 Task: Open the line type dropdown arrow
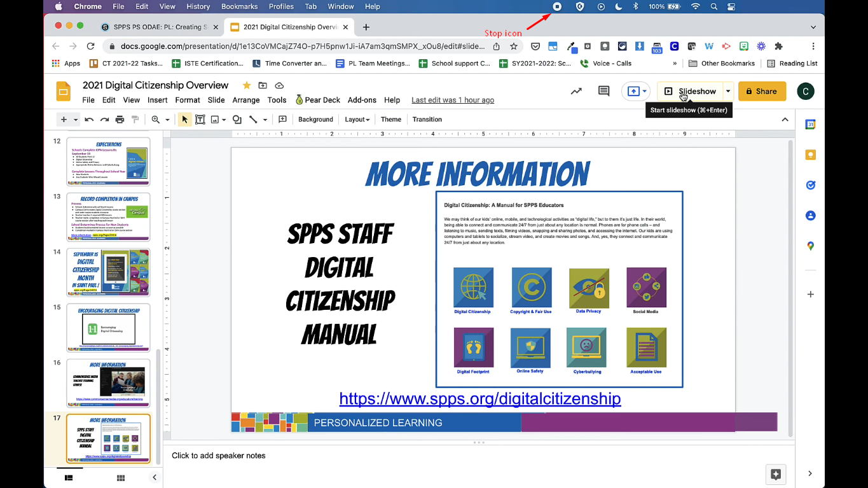[265, 120]
